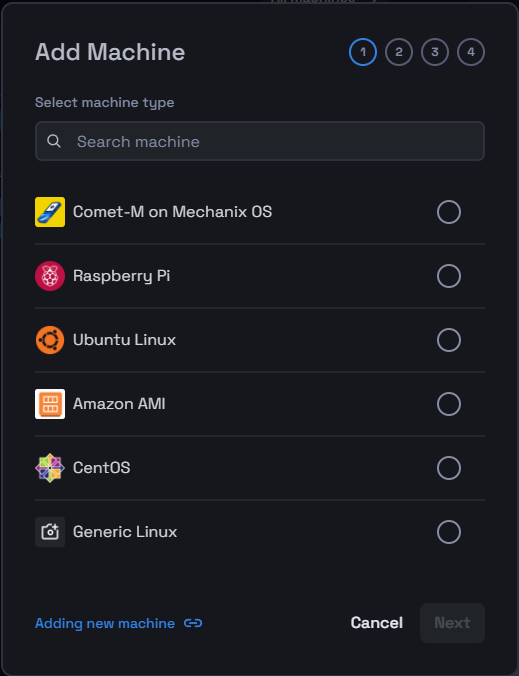Select the Raspberry Pi radio button
This screenshot has width=519, height=676.
[x=449, y=276]
